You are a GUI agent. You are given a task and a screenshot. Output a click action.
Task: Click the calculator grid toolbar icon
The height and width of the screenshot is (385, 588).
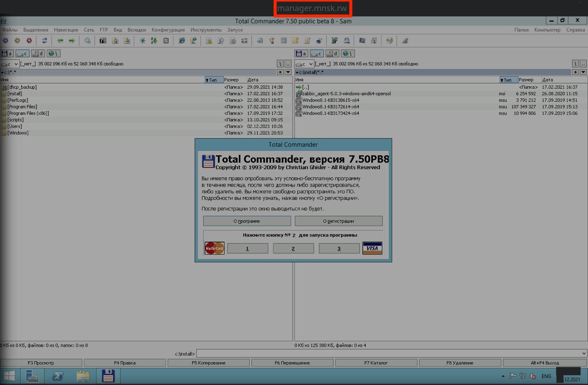pyautogui.click(x=283, y=40)
